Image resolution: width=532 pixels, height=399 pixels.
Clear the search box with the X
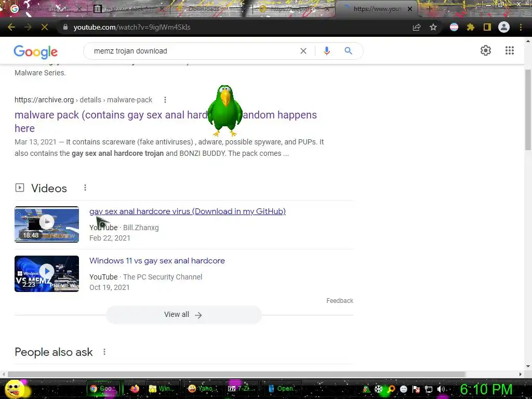(303, 51)
